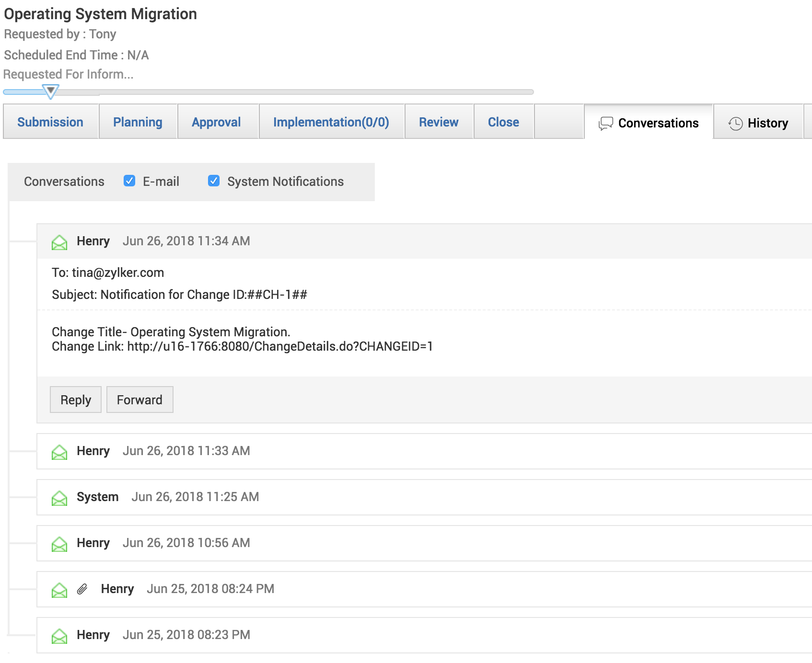Click the 'Change Title- Operating System Migration.' line
The image size is (812, 663).
(x=171, y=332)
